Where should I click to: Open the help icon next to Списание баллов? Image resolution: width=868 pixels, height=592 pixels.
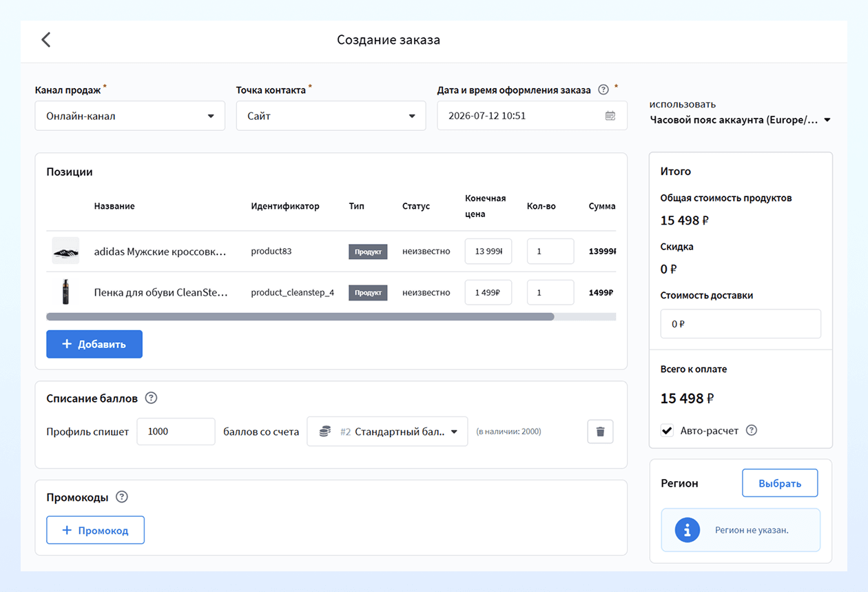(x=152, y=398)
